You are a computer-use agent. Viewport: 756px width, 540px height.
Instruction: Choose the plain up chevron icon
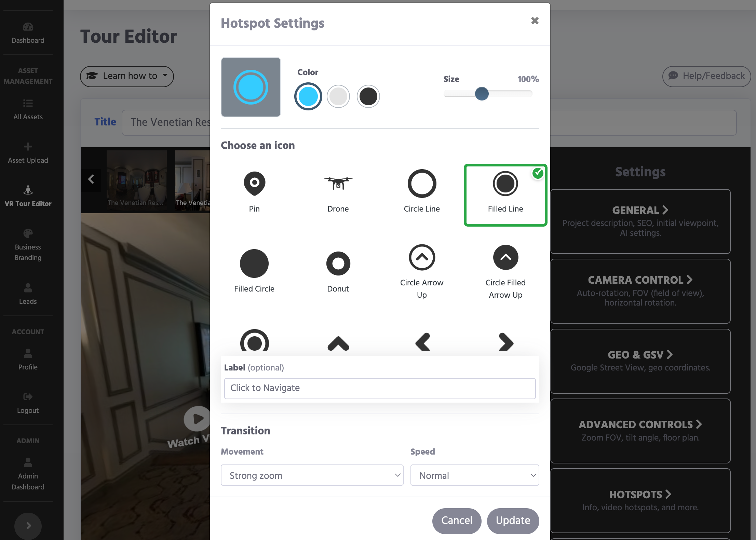click(x=338, y=343)
